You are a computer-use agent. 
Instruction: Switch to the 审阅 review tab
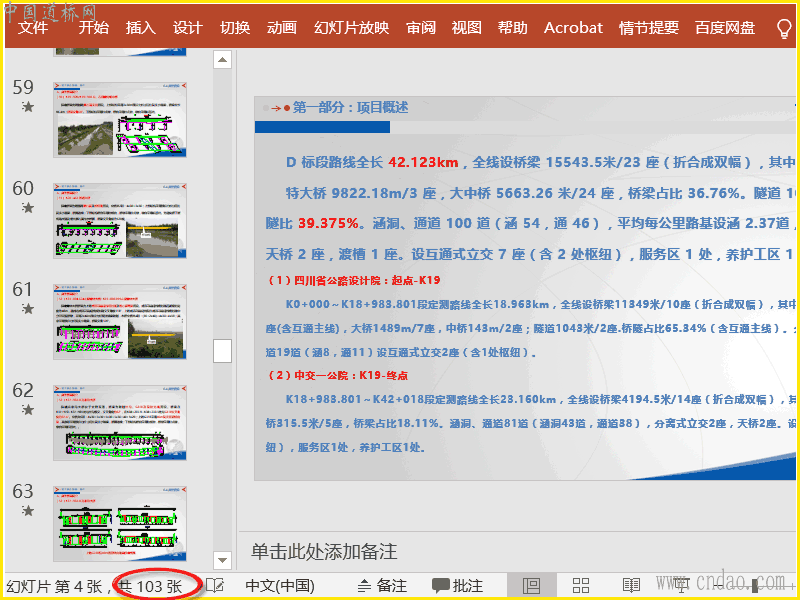(421, 28)
